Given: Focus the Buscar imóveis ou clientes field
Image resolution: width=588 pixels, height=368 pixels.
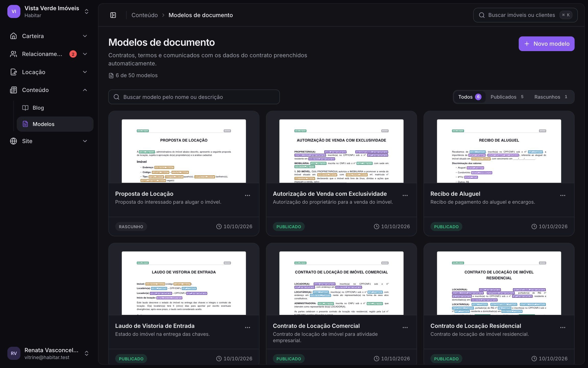Looking at the screenshot, I should click(x=525, y=15).
